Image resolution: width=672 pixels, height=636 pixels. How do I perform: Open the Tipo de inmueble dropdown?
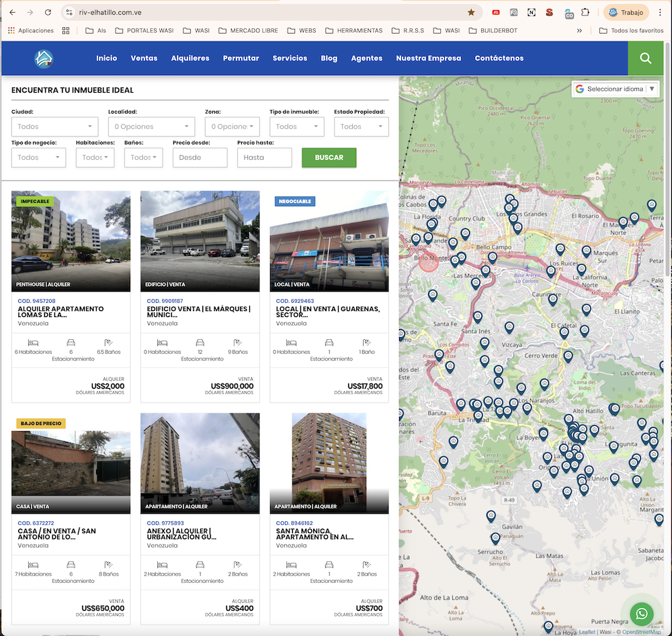click(296, 126)
